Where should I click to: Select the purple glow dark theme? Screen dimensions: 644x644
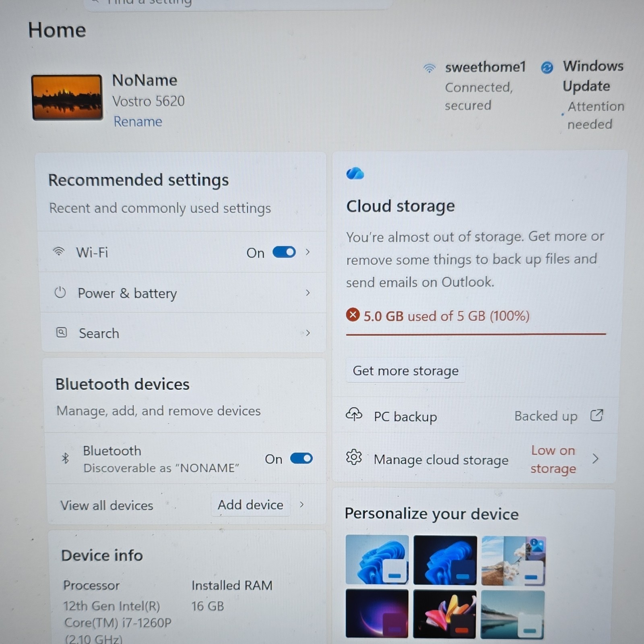(x=377, y=613)
